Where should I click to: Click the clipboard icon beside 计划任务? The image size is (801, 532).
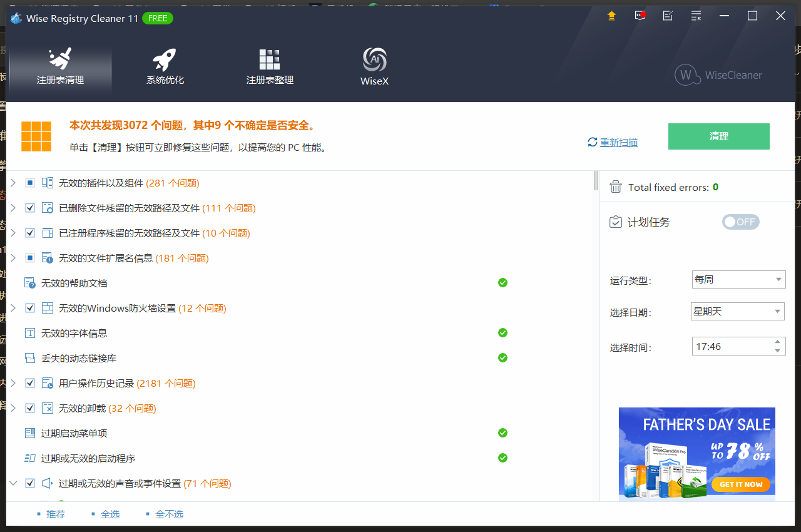(616, 222)
